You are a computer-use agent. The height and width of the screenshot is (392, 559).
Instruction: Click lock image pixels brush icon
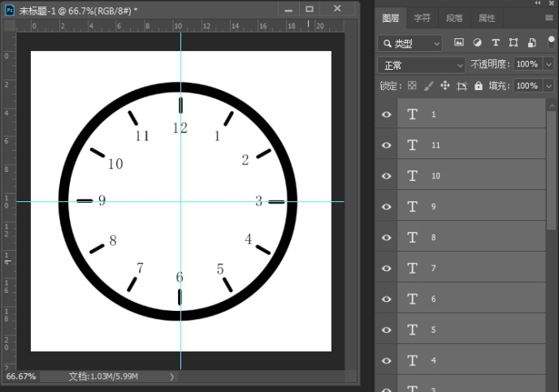pos(428,85)
